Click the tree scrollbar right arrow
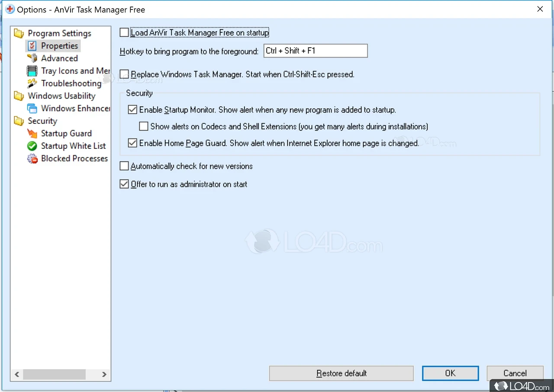554x392 pixels. point(104,374)
